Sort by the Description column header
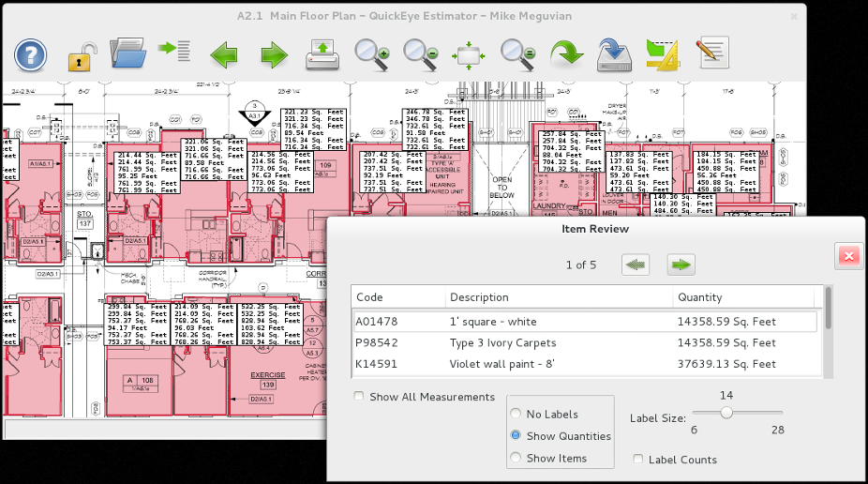 [559, 297]
